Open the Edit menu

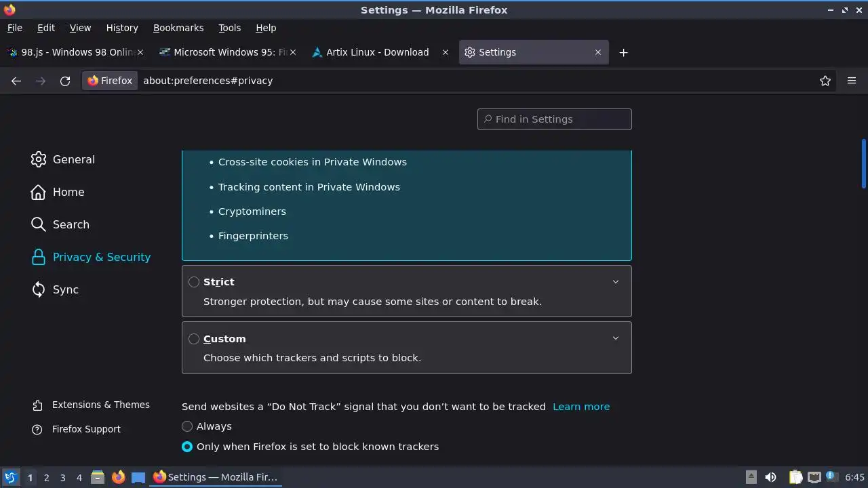pos(46,28)
